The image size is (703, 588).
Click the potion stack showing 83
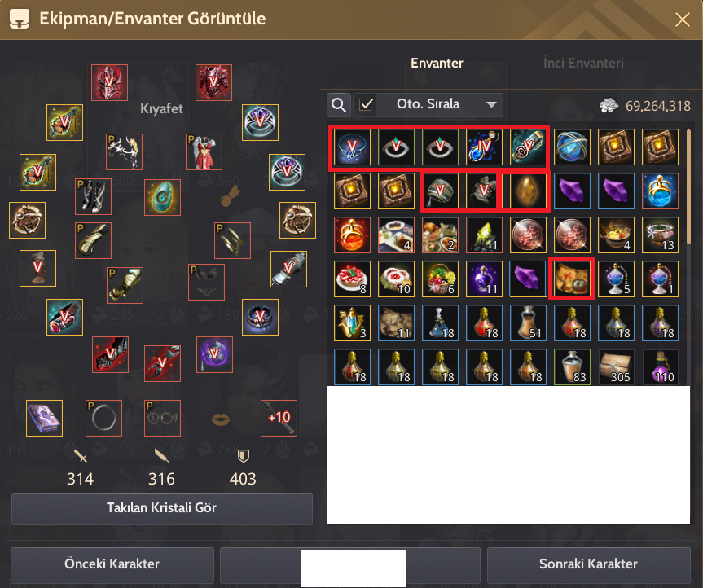[x=572, y=367]
